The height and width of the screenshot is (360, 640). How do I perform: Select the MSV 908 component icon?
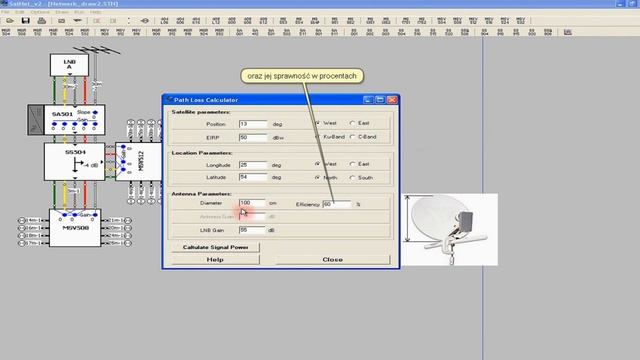104,32
